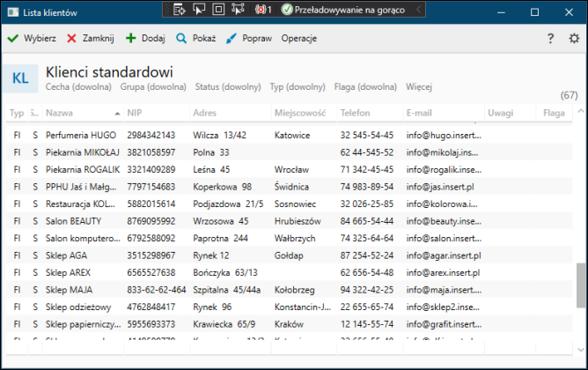Image resolution: width=588 pixels, height=370 pixels.
Task: Open the settings gear icon
Action: click(x=574, y=38)
